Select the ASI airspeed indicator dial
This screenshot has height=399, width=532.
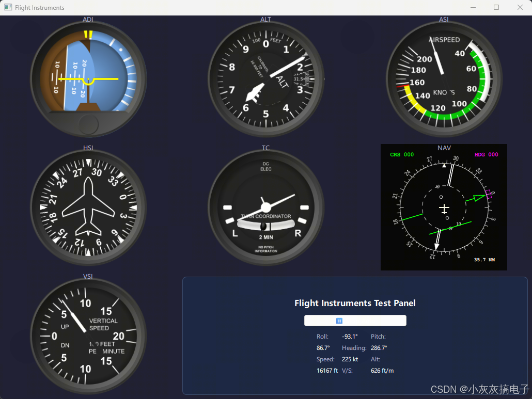click(444, 79)
